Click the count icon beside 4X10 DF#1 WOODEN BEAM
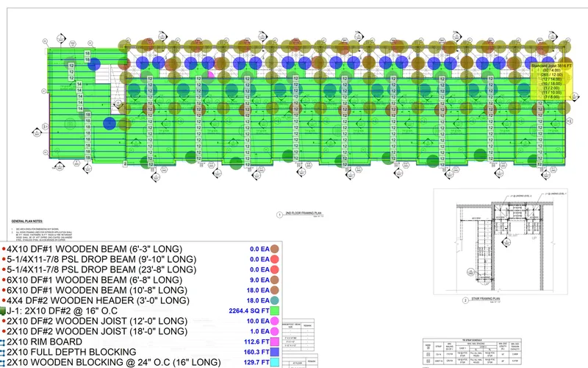The height and width of the screenshot is (368, 588). point(4,249)
